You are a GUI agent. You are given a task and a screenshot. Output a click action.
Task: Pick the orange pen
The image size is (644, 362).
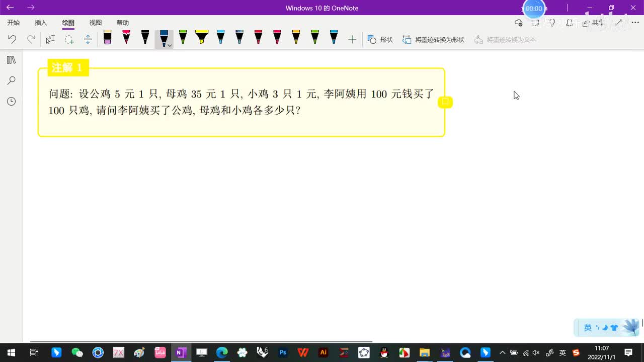tap(296, 38)
